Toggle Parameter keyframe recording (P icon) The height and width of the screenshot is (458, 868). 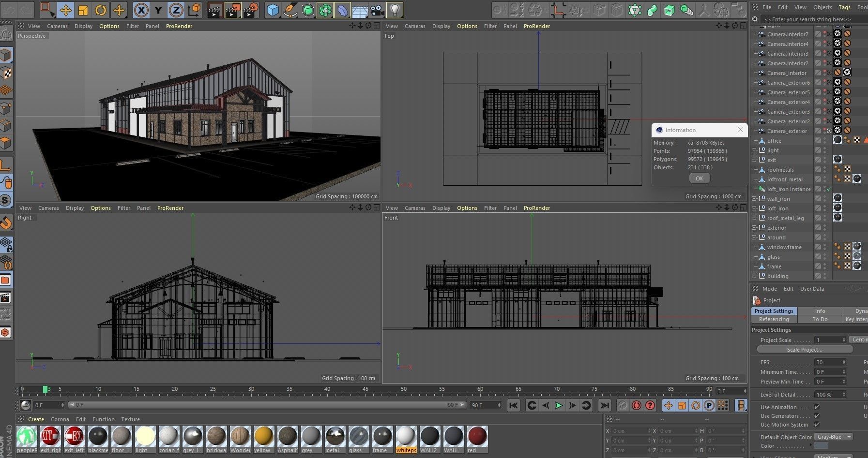[709, 405]
